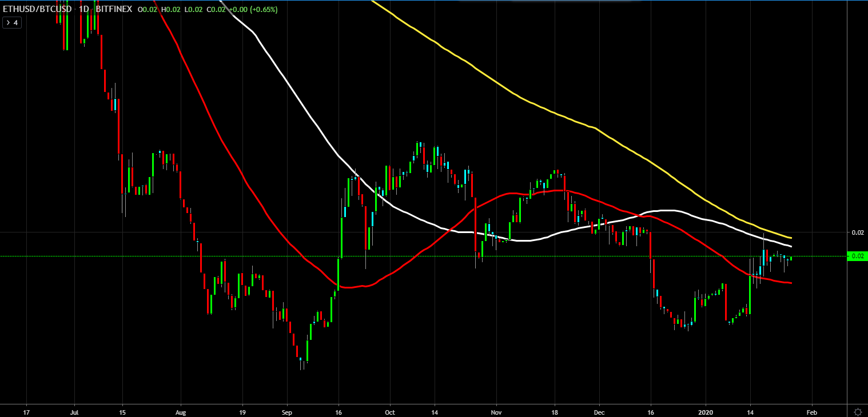The height and width of the screenshot is (417, 868).
Task: Click the 16 date label between Sep and Oct
Action: click(339, 411)
